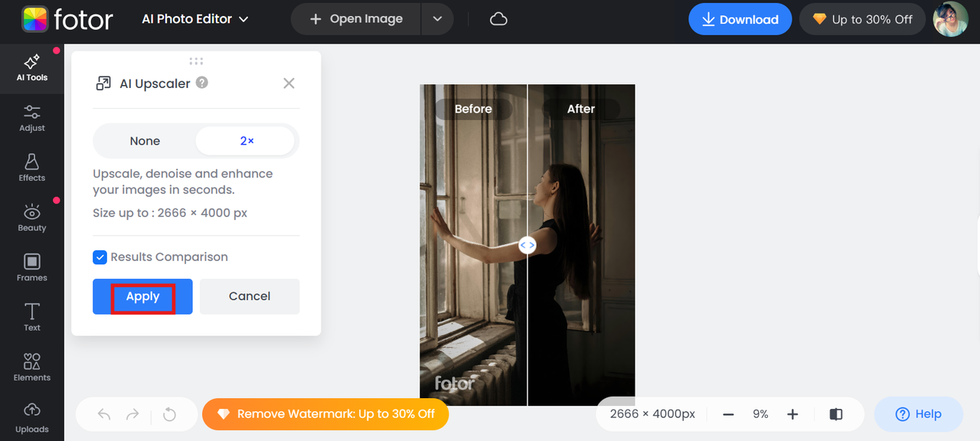980x441 pixels.
Task: Click the reset/revert icon
Action: 169,414
